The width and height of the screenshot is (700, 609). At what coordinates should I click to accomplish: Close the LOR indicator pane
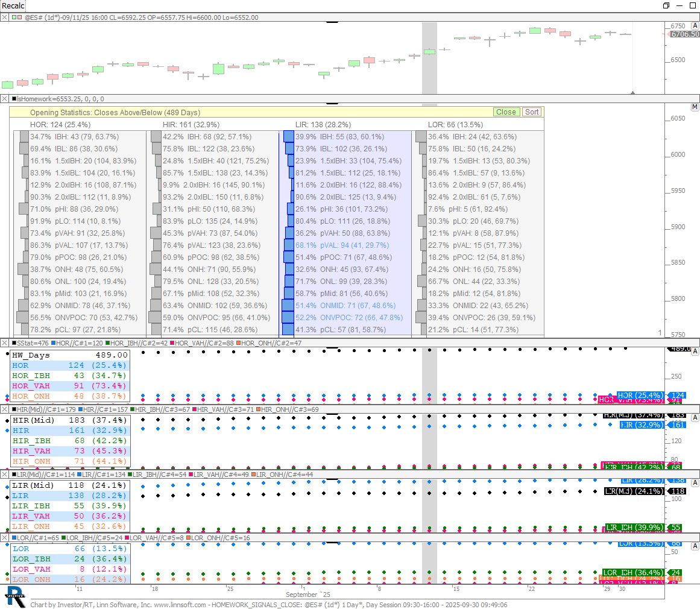[x=5, y=537]
